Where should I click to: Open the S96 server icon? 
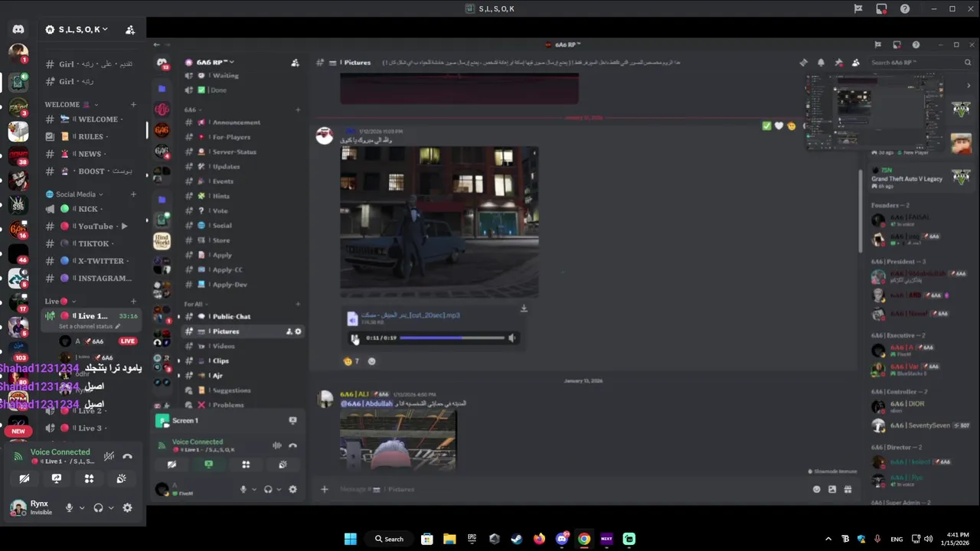pos(18,204)
